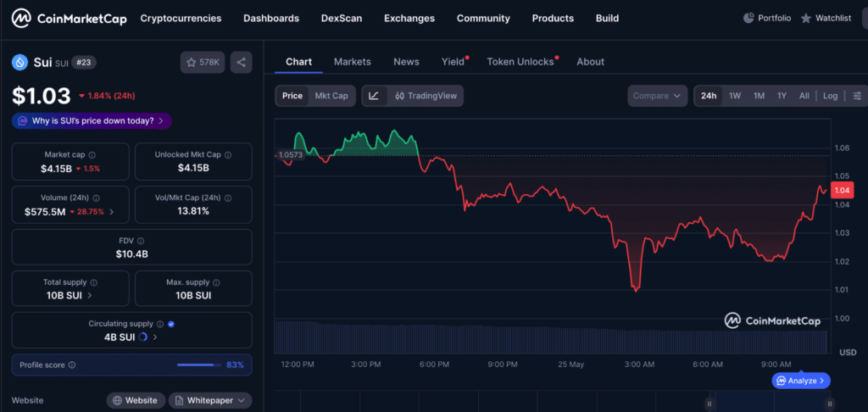Click Profile score progress bar
The height and width of the screenshot is (412, 868).
[x=198, y=365]
